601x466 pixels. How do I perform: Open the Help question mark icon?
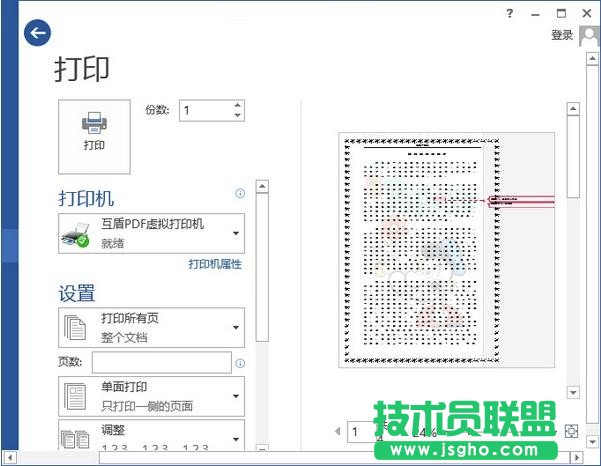coord(509,14)
